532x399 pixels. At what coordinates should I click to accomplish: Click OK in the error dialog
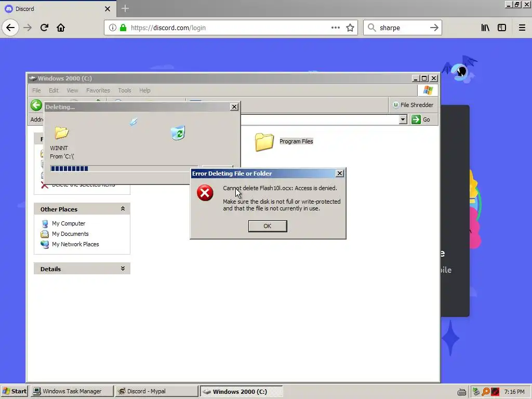(268, 226)
